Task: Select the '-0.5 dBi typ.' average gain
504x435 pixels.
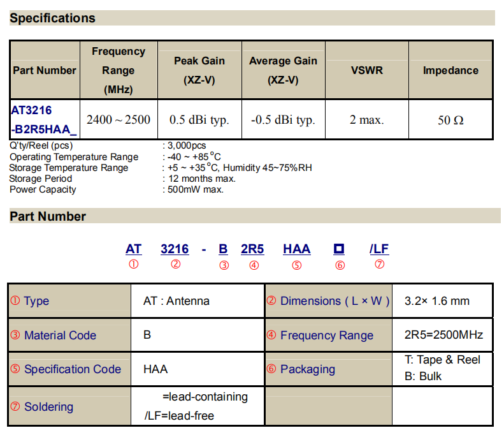Action: point(283,120)
